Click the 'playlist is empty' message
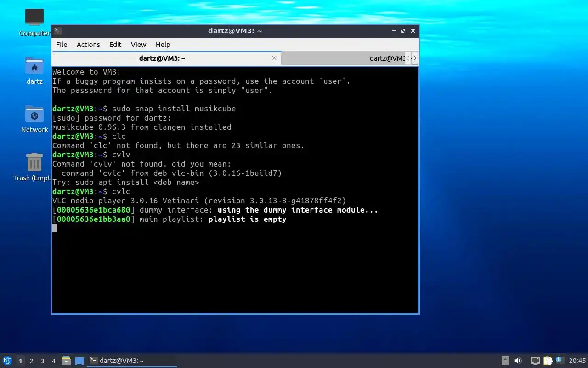 click(248, 219)
